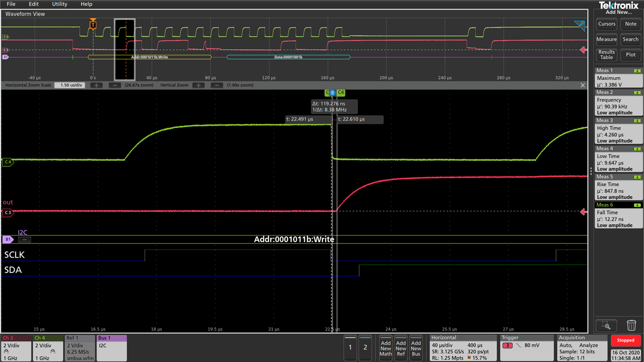Select the Meas 6 Fall Time badge
Image resolution: width=644 pixels, height=362 pixels.
pyautogui.click(x=619, y=215)
